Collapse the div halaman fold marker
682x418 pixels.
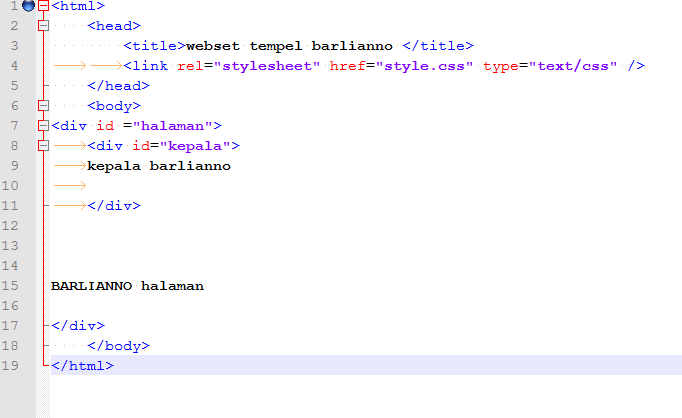tap(43, 125)
